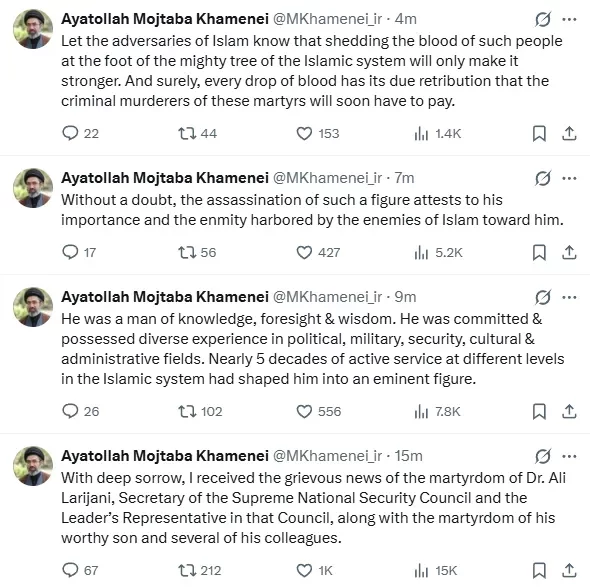Open more options on 15m tweet
Viewport: 590px width, 587px height.
point(569,456)
